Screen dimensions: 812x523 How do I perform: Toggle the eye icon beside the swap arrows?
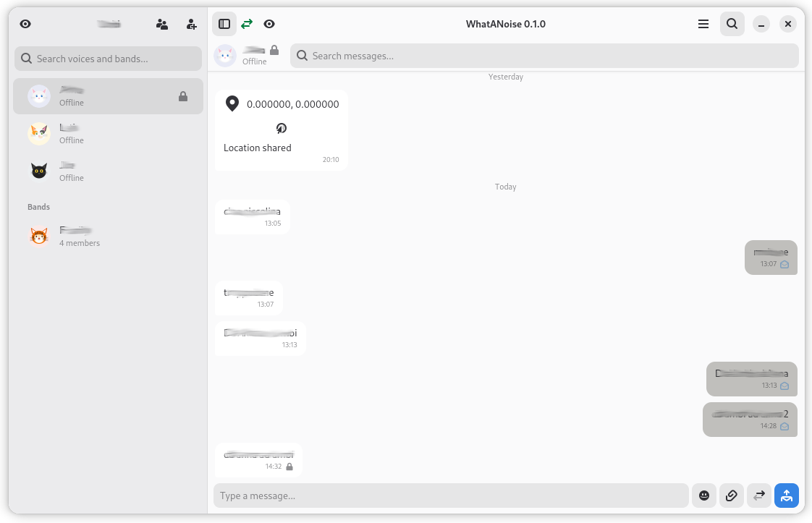point(269,24)
